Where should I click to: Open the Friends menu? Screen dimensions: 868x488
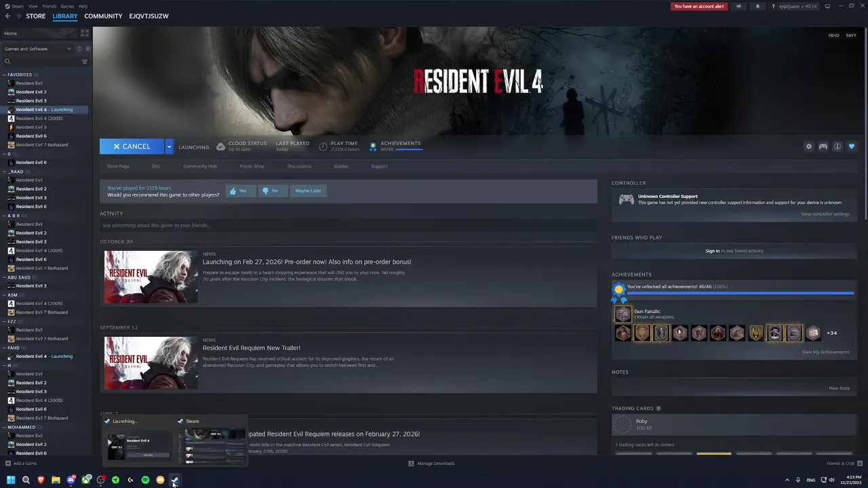50,6
